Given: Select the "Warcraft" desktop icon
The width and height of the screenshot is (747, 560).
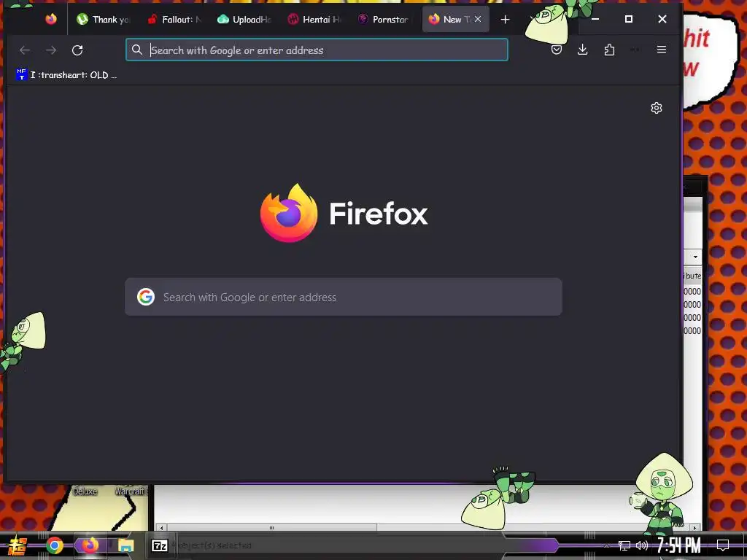Looking at the screenshot, I should pyautogui.click(x=131, y=491).
